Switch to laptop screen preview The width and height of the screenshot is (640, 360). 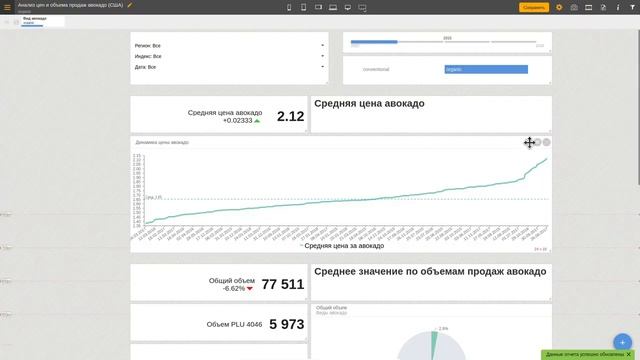coord(333,7)
